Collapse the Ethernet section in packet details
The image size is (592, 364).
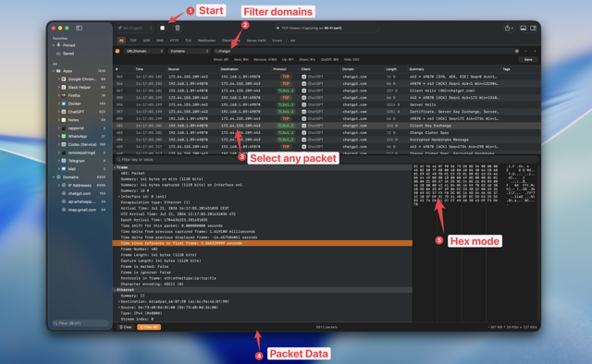[115, 290]
